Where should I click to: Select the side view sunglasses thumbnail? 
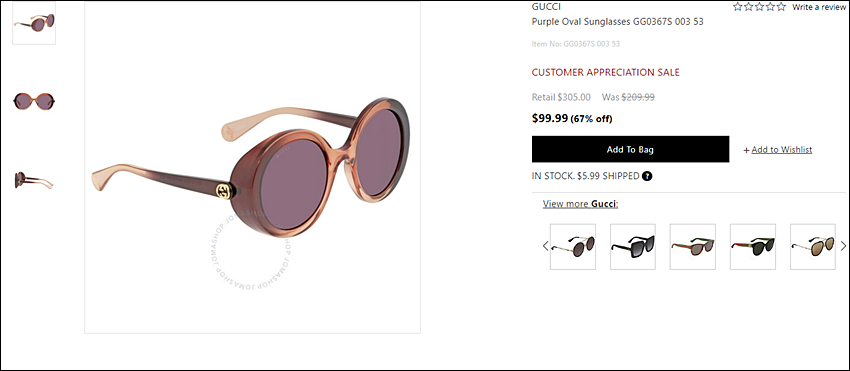pyautogui.click(x=34, y=180)
